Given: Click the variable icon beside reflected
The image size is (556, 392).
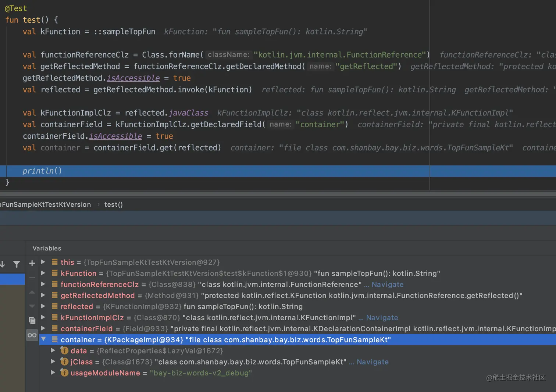Looking at the screenshot, I should click(54, 306).
